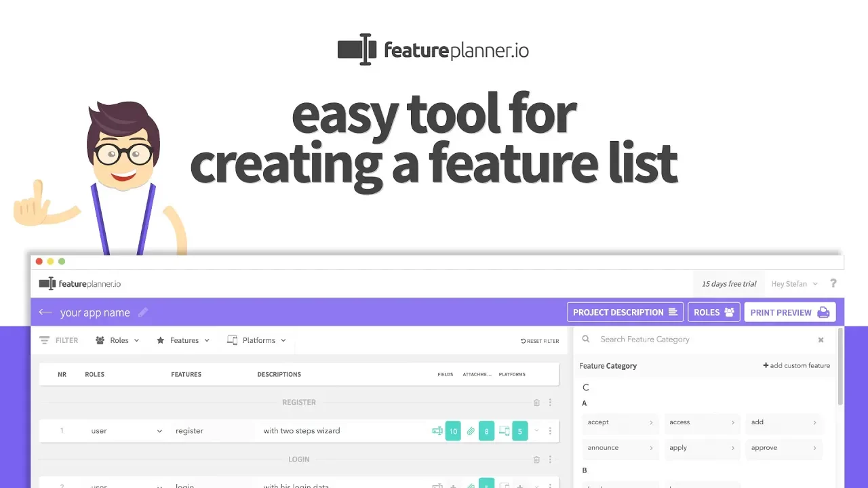Click the FEATURES column header
Screen dimensions: 868x488
186,374
